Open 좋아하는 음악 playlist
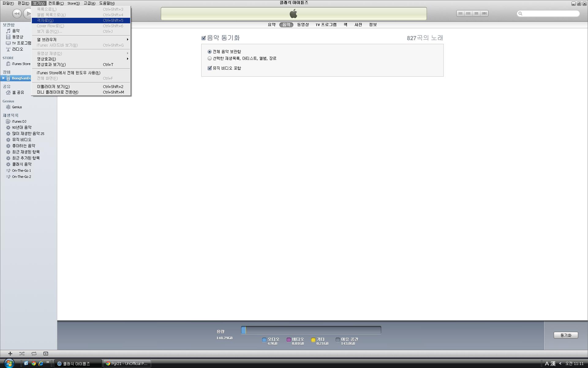588x368 pixels. pos(24,146)
